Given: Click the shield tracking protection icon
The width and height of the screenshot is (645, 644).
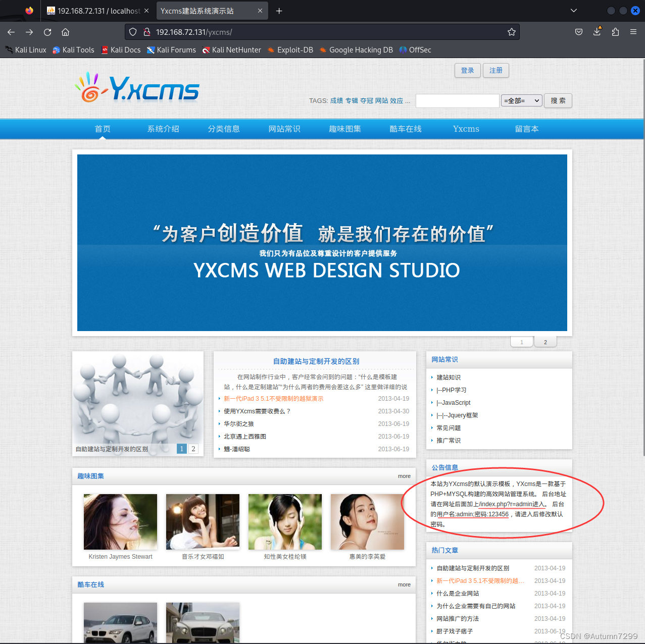Looking at the screenshot, I should [x=133, y=32].
